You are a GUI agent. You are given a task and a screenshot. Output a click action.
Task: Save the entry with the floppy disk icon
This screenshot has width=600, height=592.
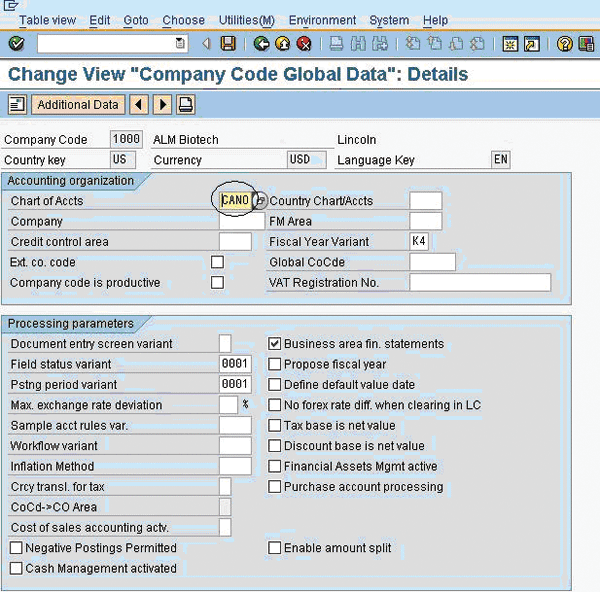pyautogui.click(x=228, y=43)
